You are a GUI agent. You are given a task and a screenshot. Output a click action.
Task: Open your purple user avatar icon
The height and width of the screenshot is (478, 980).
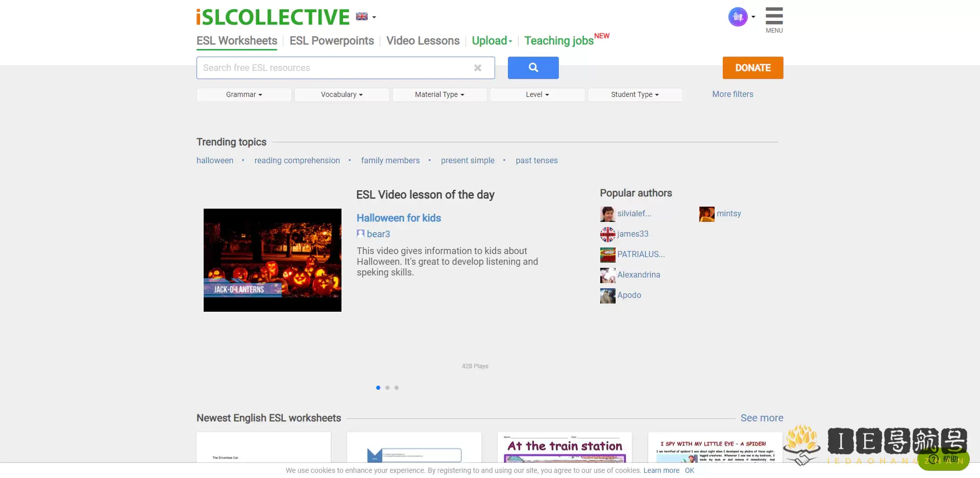point(737,16)
